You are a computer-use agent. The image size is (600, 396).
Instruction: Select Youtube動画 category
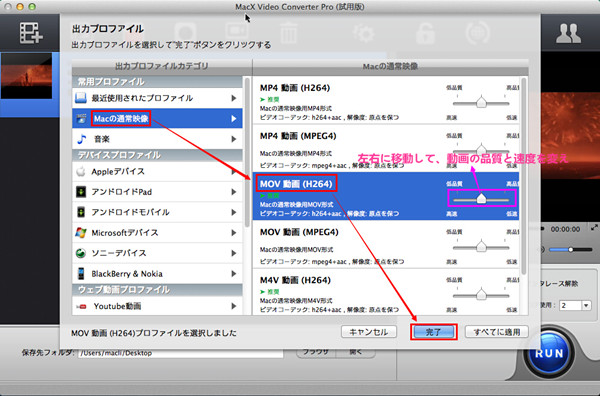coord(157,306)
